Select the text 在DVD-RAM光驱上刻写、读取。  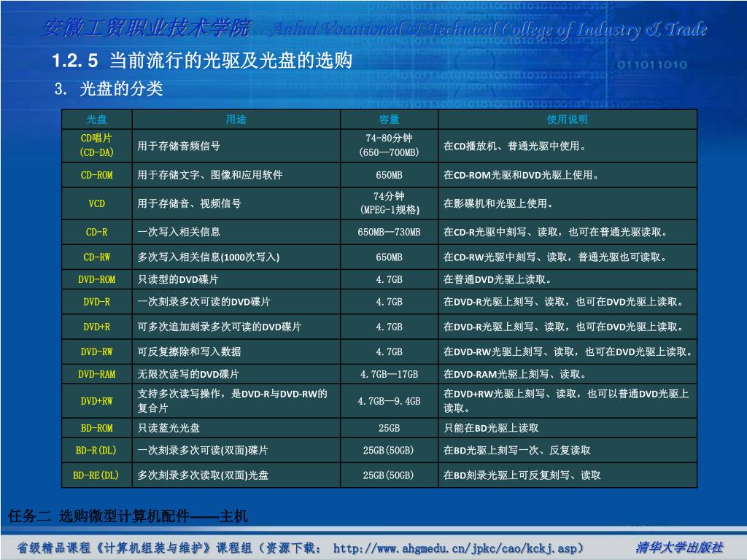(514, 374)
